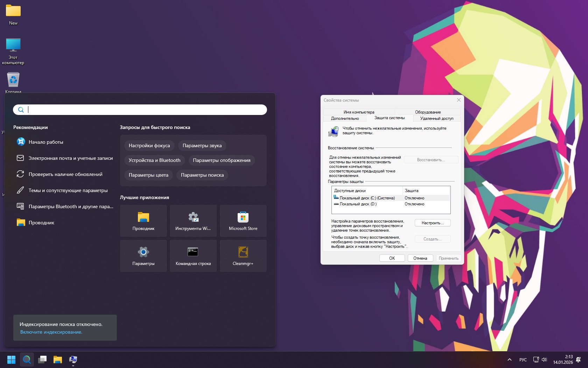Open Командная строка app tile
Viewport: 588px width, 368px height.
point(193,256)
